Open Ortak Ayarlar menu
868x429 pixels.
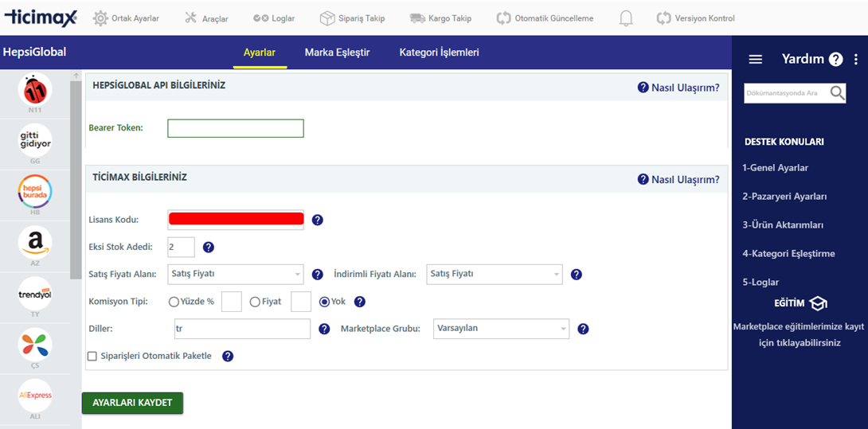point(126,18)
